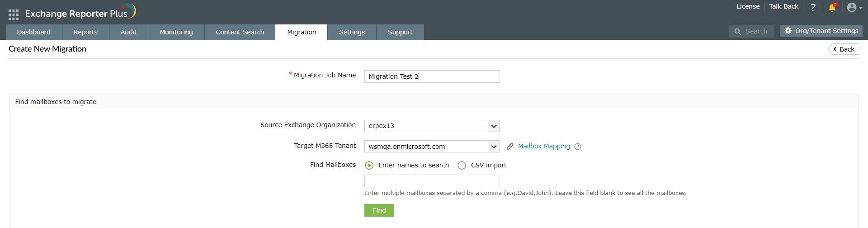Screen dimensions: 868x228
Task: Open the Content Search tab
Action: [240, 32]
